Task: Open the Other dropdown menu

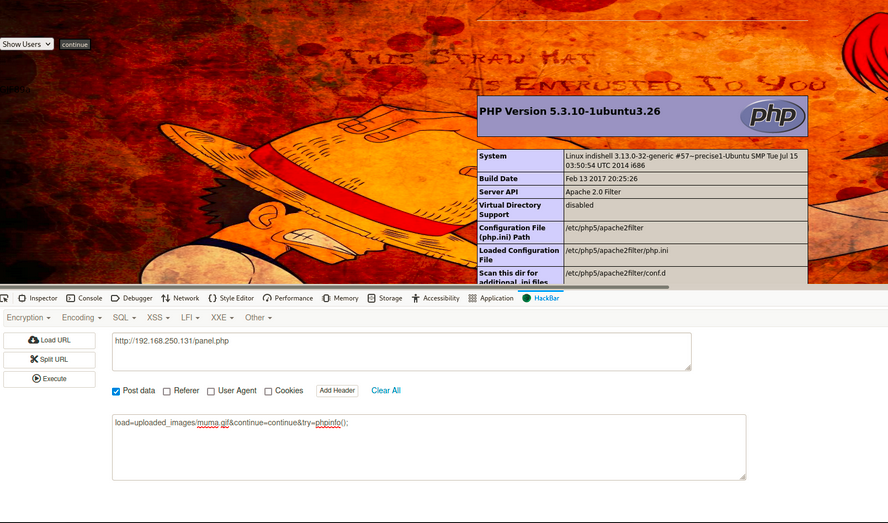Action: pos(258,318)
